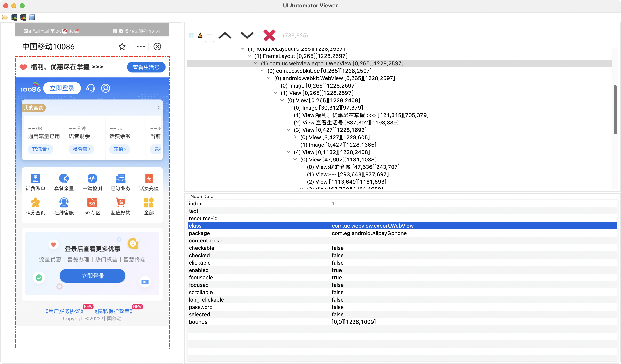
Task: Click the blue save floppy disk icon
Action: tap(32, 17)
